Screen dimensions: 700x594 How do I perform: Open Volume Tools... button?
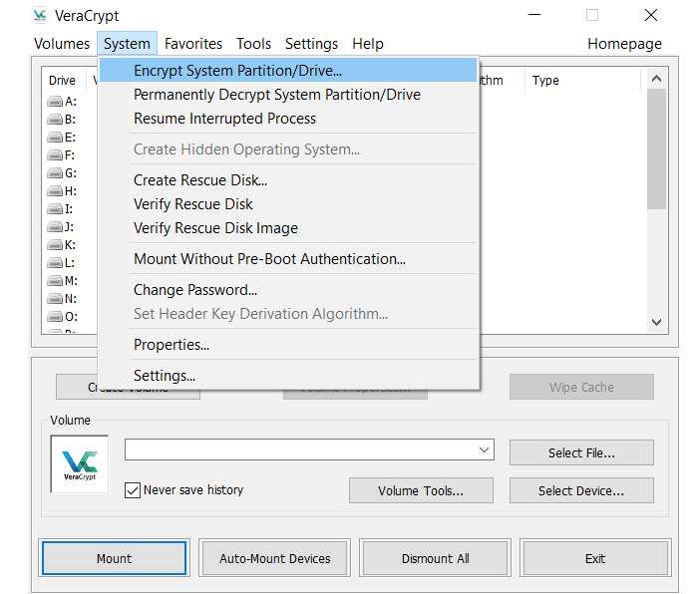(421, 491)
